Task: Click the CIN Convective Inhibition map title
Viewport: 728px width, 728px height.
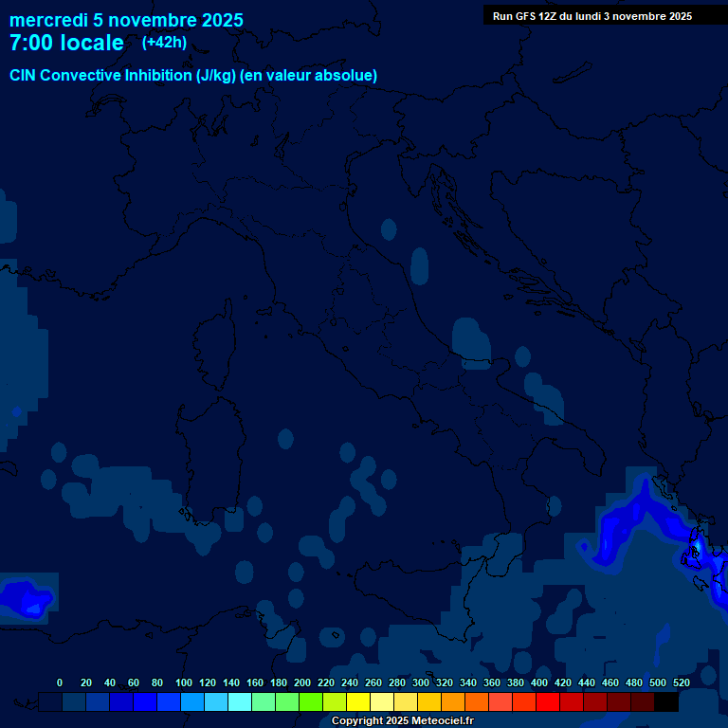Action: (x=193, y=76)
